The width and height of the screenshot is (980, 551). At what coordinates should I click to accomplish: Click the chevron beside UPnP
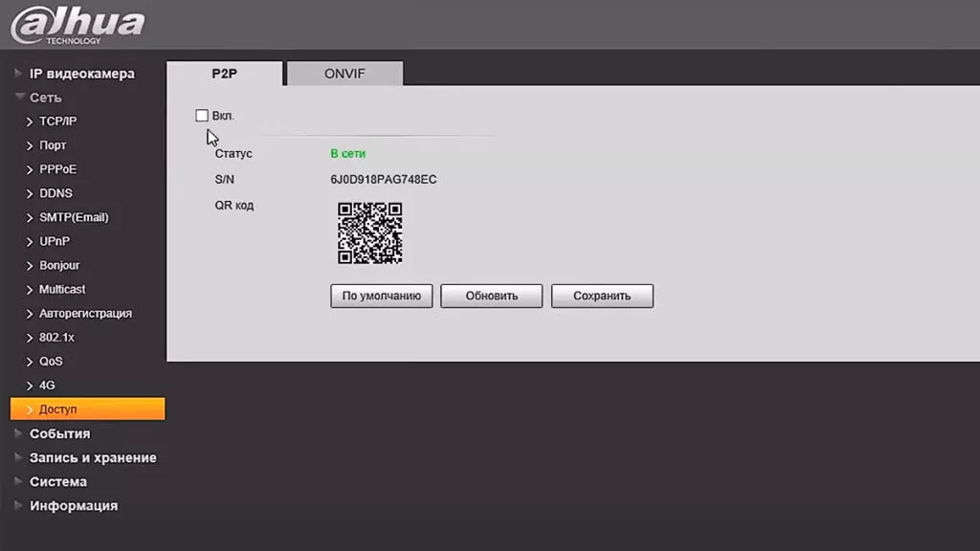[x=30, y=242]
